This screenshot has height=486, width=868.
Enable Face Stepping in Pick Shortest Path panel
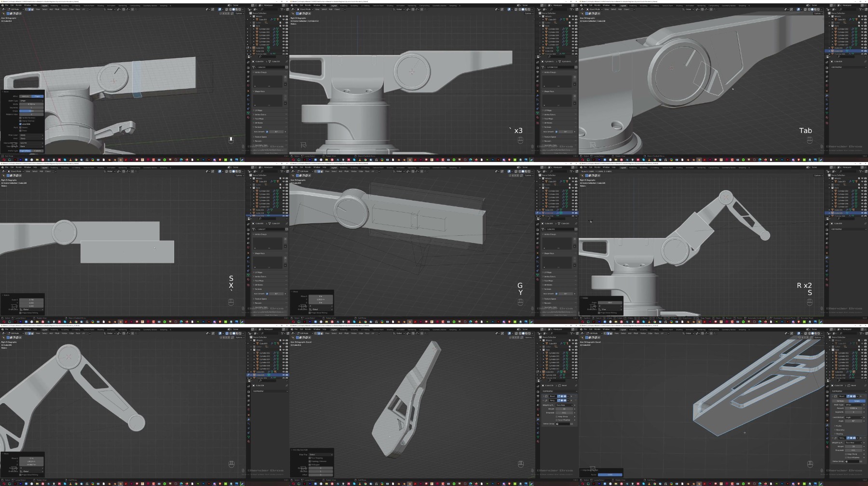pyautogui.click(x=310, y=458)
